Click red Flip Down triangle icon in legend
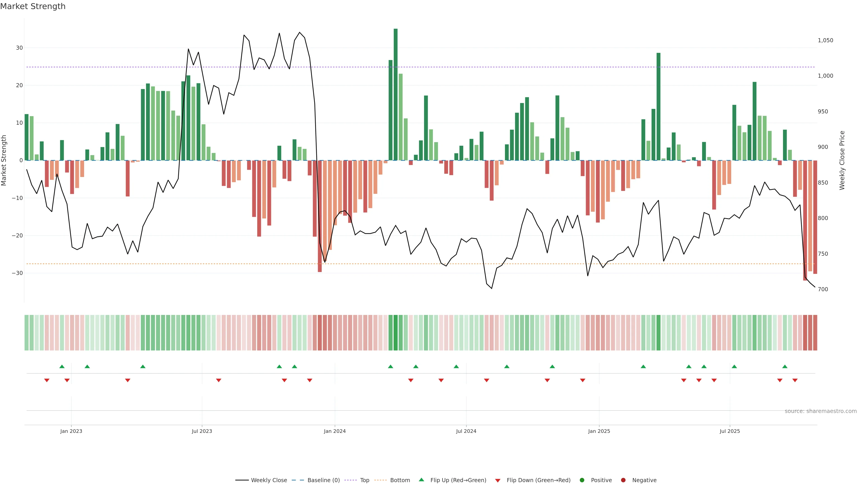This screenshot has width=868, height=488. (x=498, y=481)
